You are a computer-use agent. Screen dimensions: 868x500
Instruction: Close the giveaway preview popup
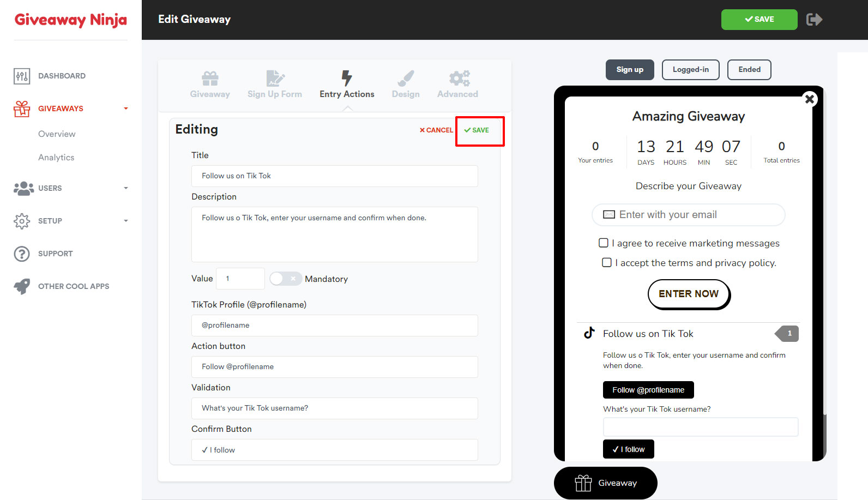click(810, 99)
